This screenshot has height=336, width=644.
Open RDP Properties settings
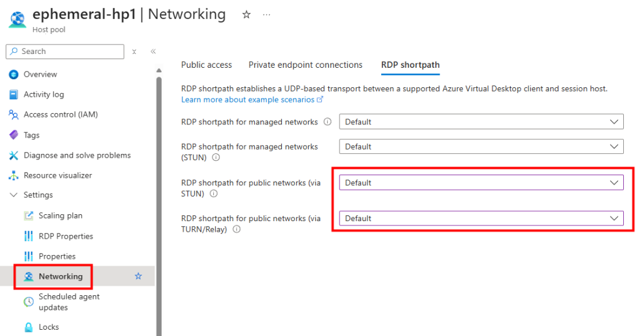click(65, 236)
